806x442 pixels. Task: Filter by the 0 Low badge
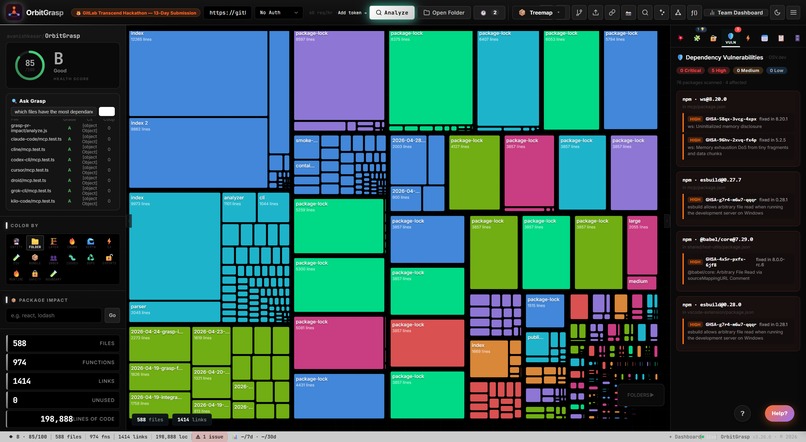point(777,70)
